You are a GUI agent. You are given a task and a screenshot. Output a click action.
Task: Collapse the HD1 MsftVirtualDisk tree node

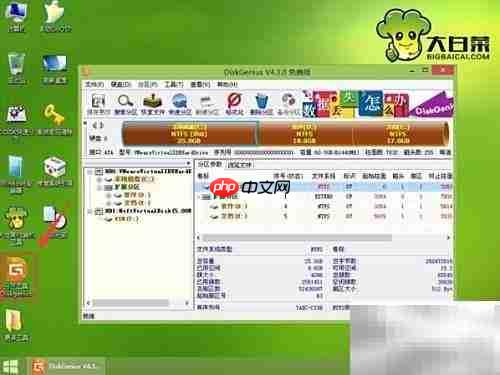(90, 211)
